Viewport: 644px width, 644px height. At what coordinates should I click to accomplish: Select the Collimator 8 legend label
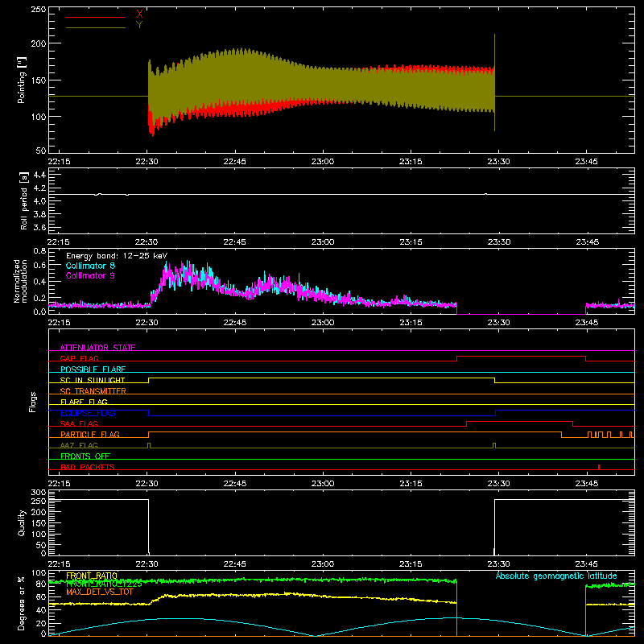point(90,266)
